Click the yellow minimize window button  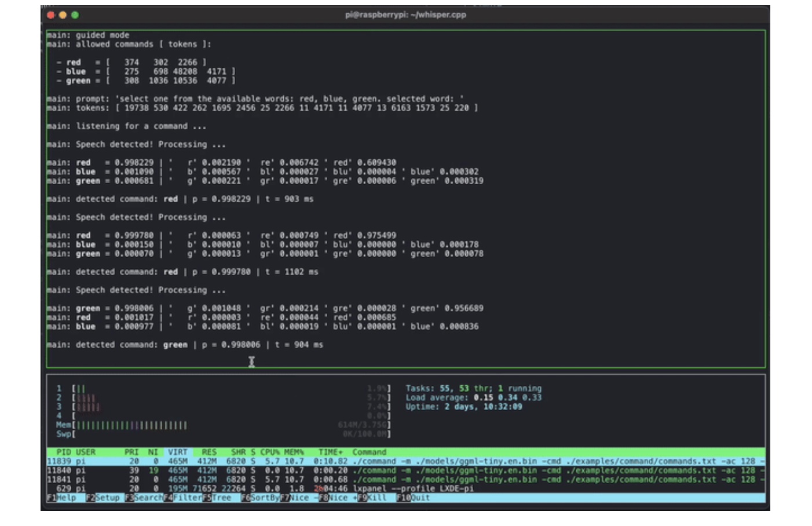[x=63, y=15]
